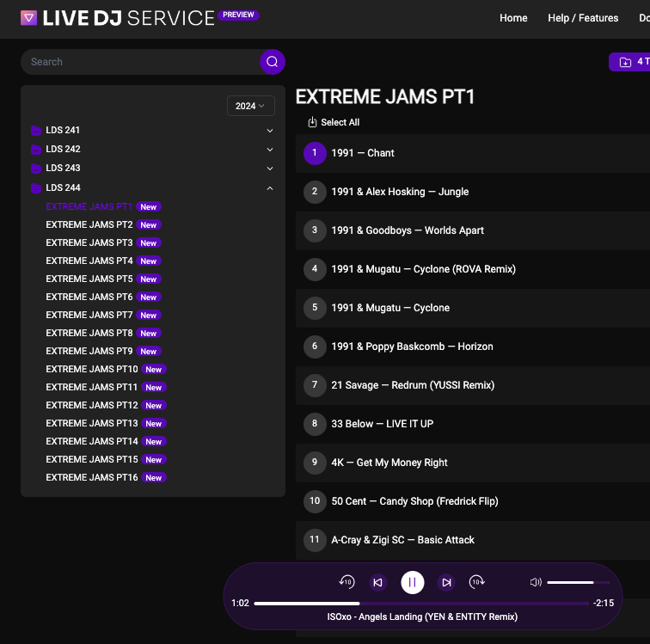650x644 pixels.
Task: Expand the LDS 241 folder chevron
Action: [x=270, y=131]
